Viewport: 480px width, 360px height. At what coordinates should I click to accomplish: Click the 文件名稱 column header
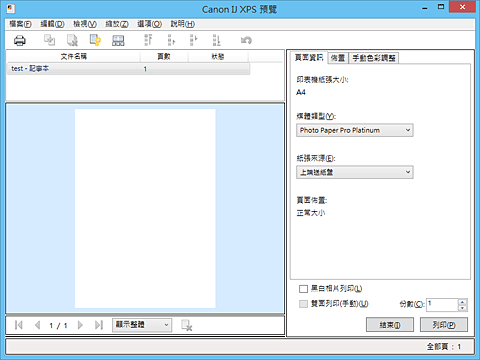click(73, 56)
